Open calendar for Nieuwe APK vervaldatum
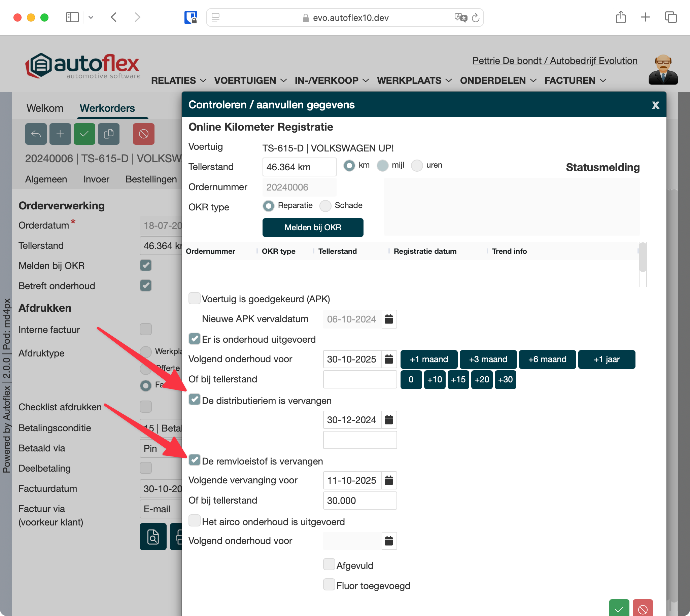 pyautogui.click(x=389, y=319)
